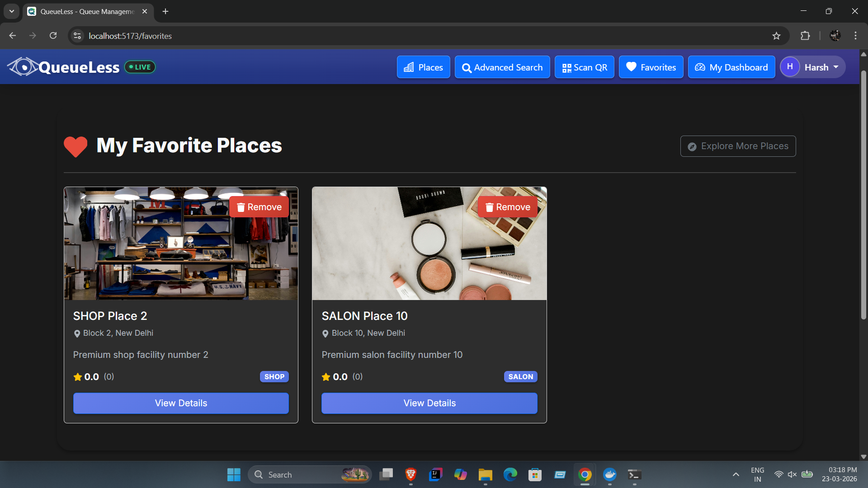This screenshot has height=488, width=868.
Task: Click the Block 10, New Delhi address
Action: pos(363,333)
